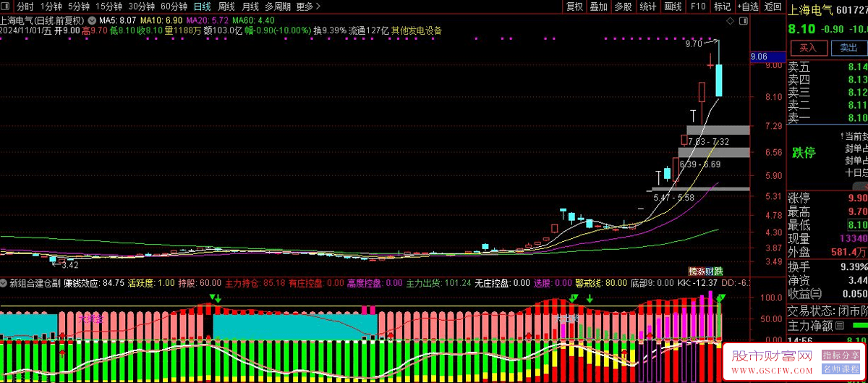Click the MA10: 6.90 label
Image resolution: width=868 pixels, height=383 pixels.
pos(161,20)
